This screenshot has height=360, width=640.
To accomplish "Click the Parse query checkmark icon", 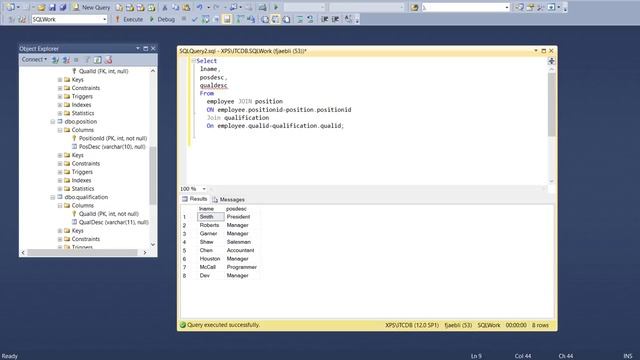I will click(x=194, y=19).
